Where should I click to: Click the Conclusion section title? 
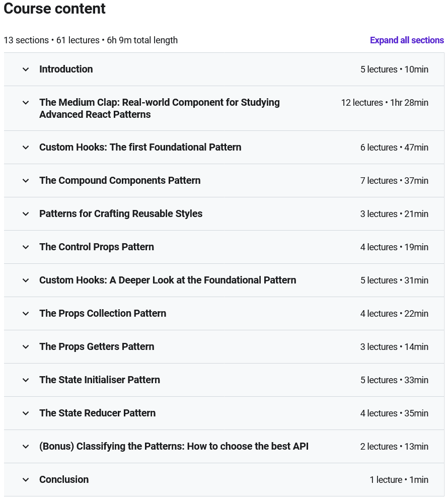tap(64, 480)
